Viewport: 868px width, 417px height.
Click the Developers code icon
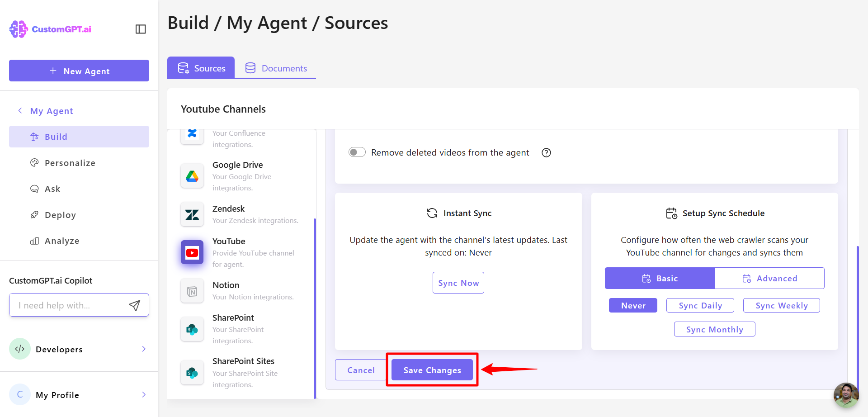tap(20, 349)
